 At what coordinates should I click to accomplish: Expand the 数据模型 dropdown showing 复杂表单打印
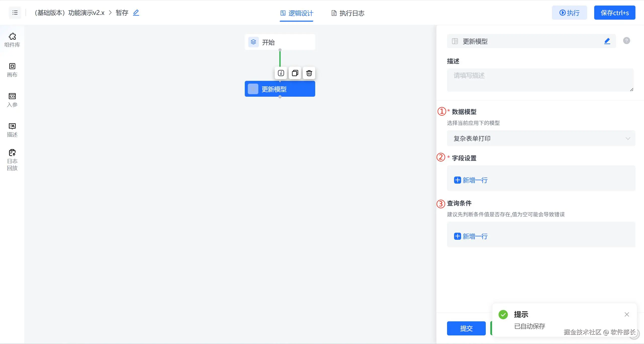point(541,138)
